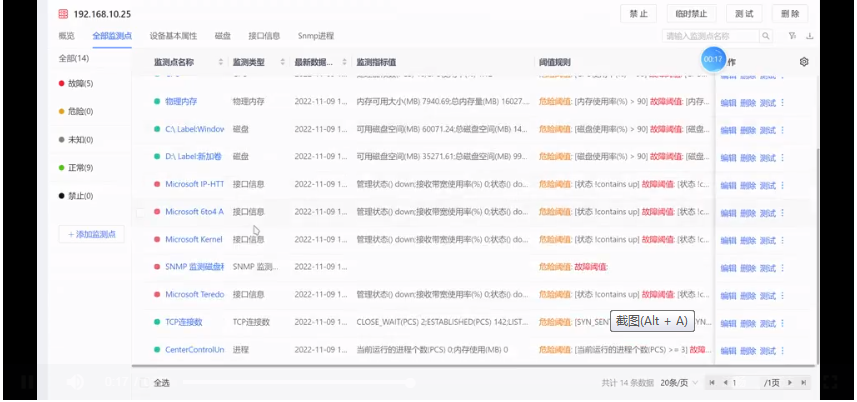This screenshot has width=857, height=402.
Task: Open table column settings gear
Action: click(x=804, y=62)
